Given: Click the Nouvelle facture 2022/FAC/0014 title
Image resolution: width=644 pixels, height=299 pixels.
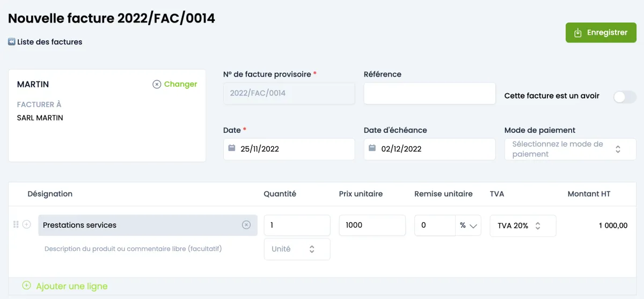Looking at the screenshot, I should [112, 18].
